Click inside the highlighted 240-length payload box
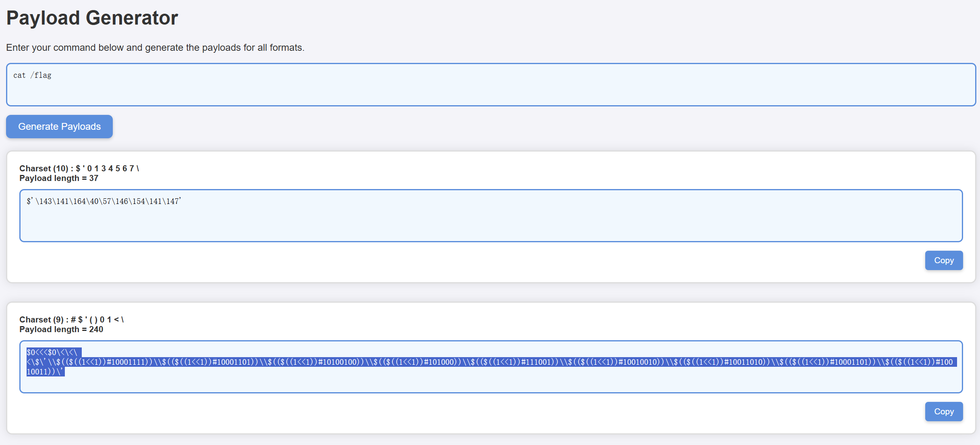Screen dimensions: 980x445 tap(491, 367)
